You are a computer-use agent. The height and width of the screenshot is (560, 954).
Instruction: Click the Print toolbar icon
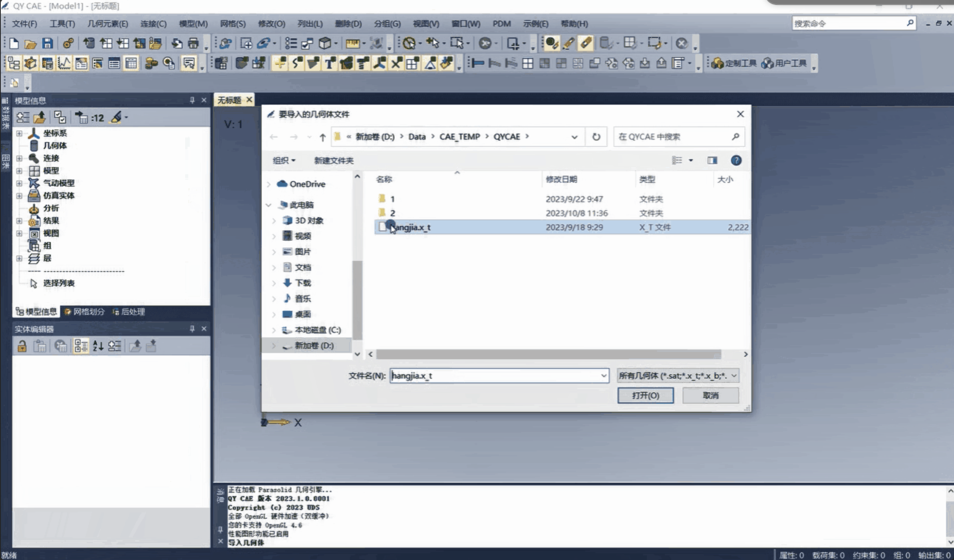coord(193,43)
